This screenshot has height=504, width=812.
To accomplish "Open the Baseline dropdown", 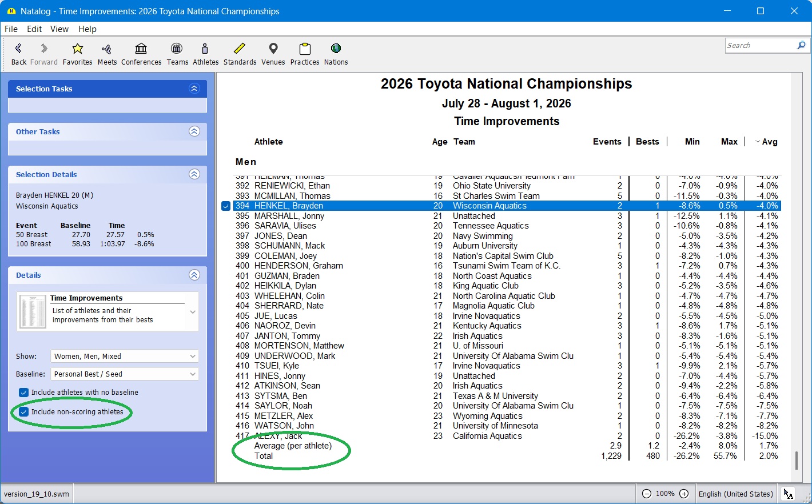I will tap(125, 374).
